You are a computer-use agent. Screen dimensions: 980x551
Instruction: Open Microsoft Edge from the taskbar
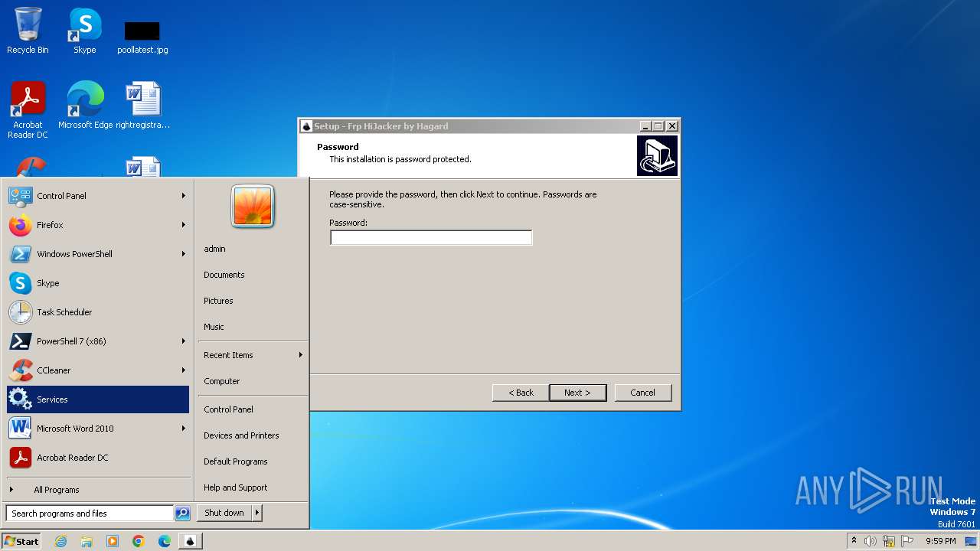click(165, 541)
